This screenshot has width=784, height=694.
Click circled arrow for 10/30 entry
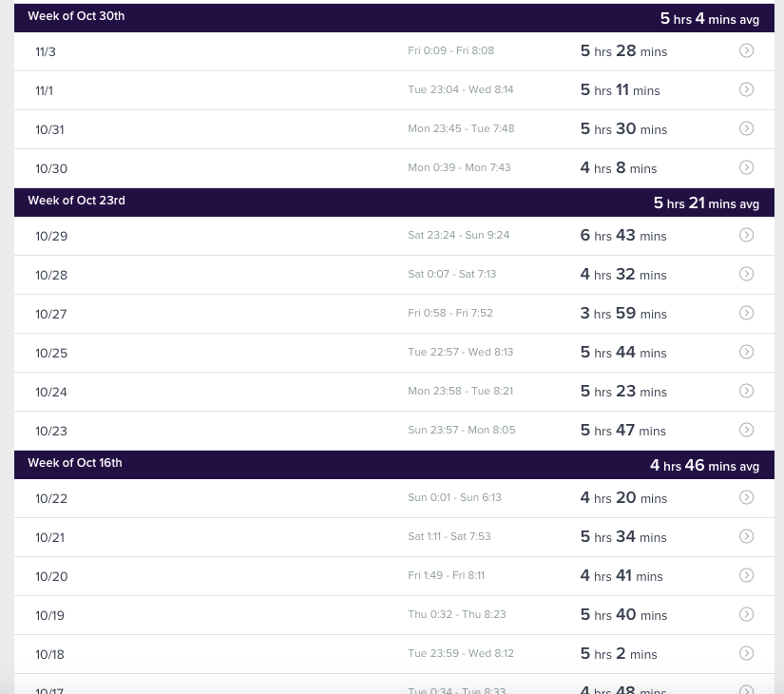tap(746, 167)
